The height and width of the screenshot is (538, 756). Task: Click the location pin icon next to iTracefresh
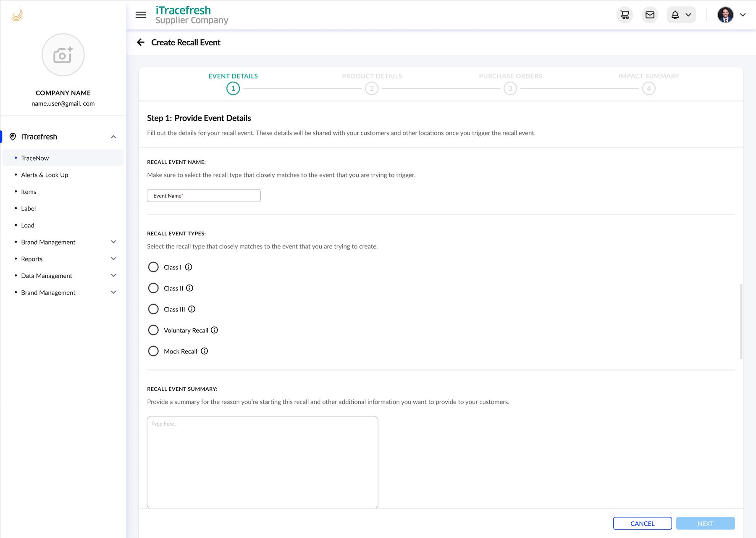pyautogui.click(x=13, y=137)
